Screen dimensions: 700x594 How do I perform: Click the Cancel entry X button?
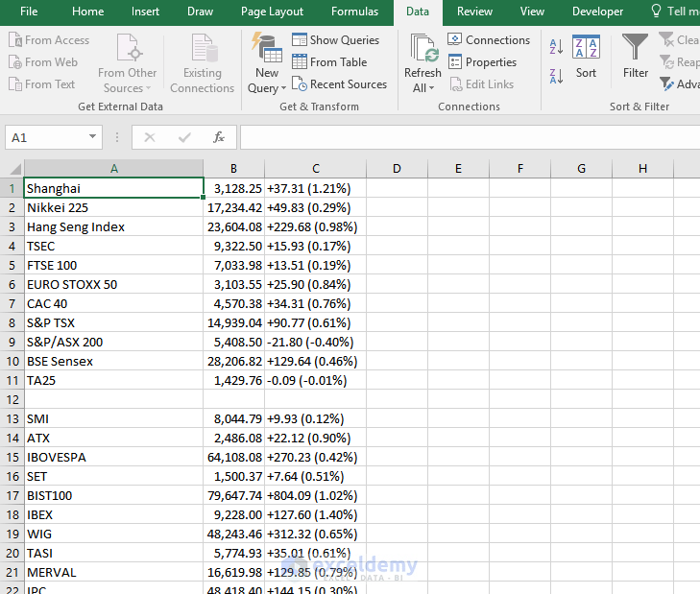[150, 137]
